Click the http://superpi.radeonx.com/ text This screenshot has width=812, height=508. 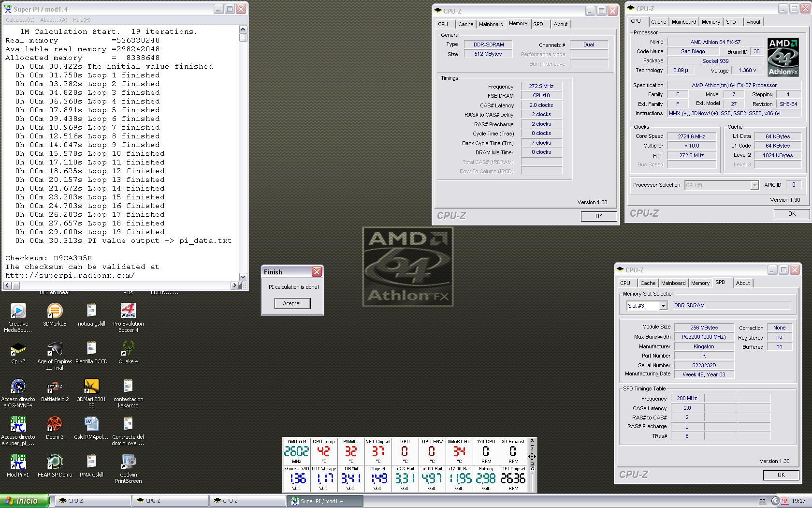70,276
